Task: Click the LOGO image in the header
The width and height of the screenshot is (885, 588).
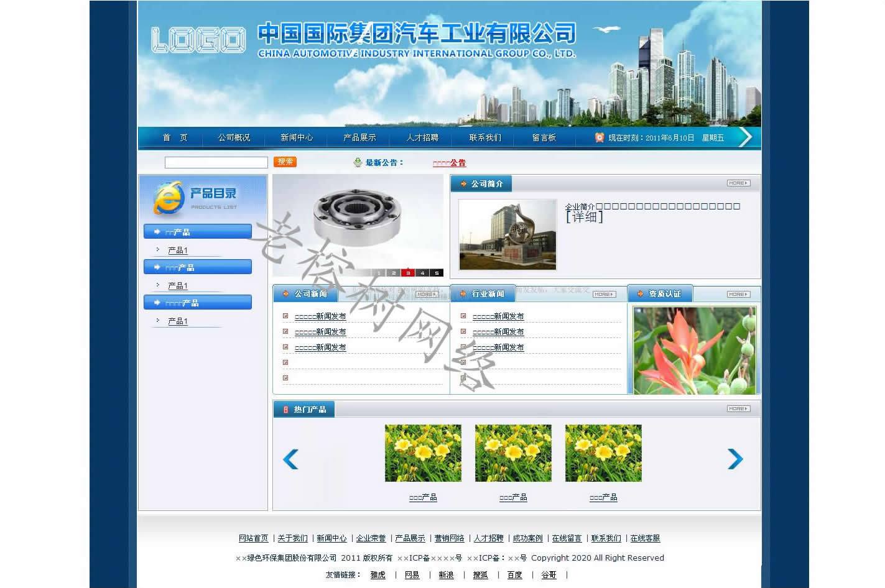Action: 198,40
